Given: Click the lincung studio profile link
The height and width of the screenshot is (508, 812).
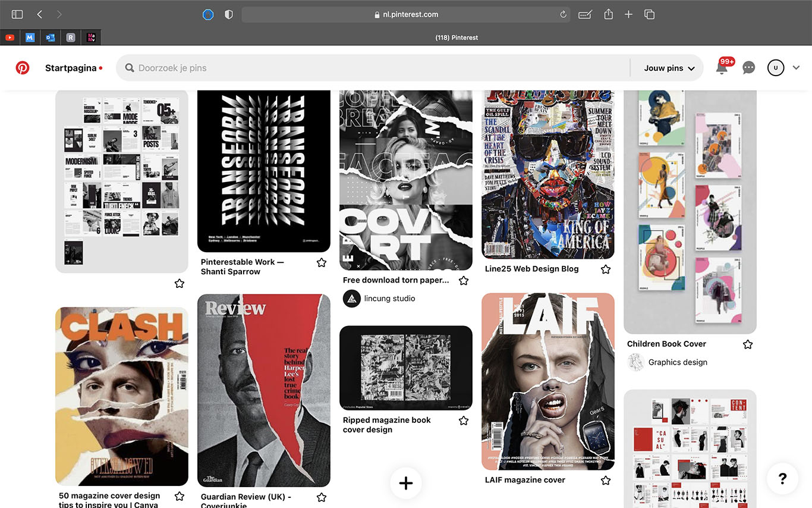Looking at the screenshot, I should click(390, 299).
